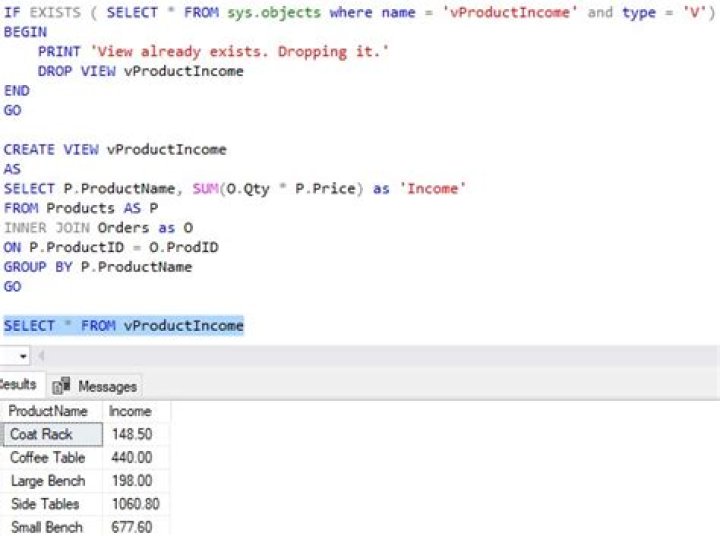720x536 pixels.
Task: Select the Side Tables cell
Action: [50, 504]
